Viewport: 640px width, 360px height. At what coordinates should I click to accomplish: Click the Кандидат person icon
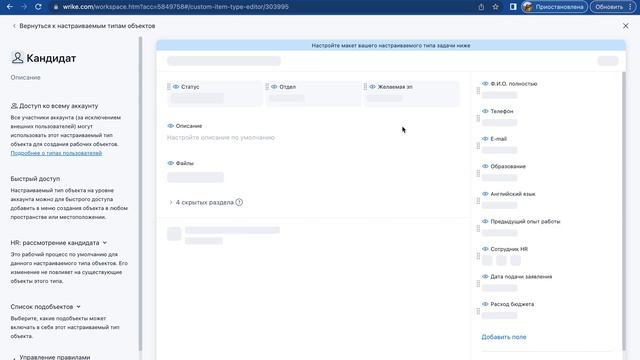point(17,58)
